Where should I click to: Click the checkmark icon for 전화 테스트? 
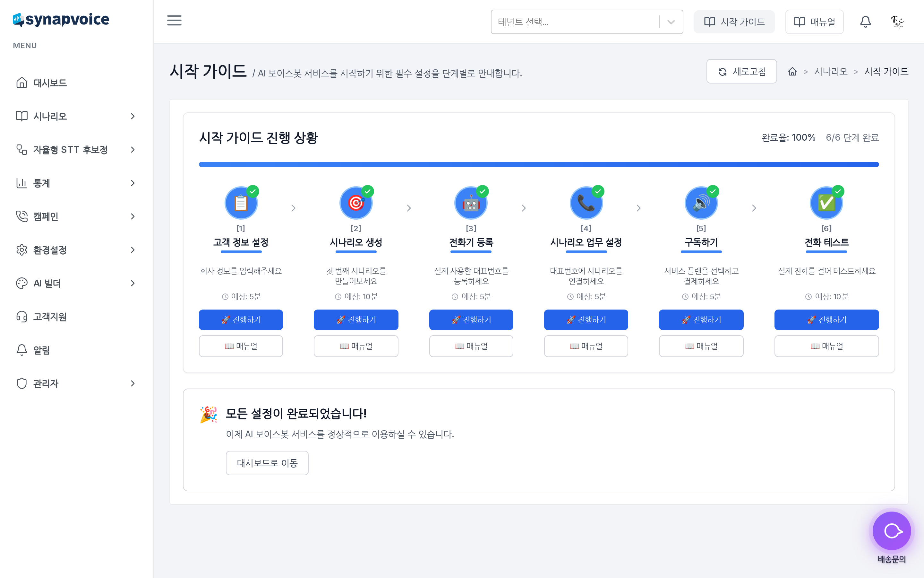click(826, 203)
